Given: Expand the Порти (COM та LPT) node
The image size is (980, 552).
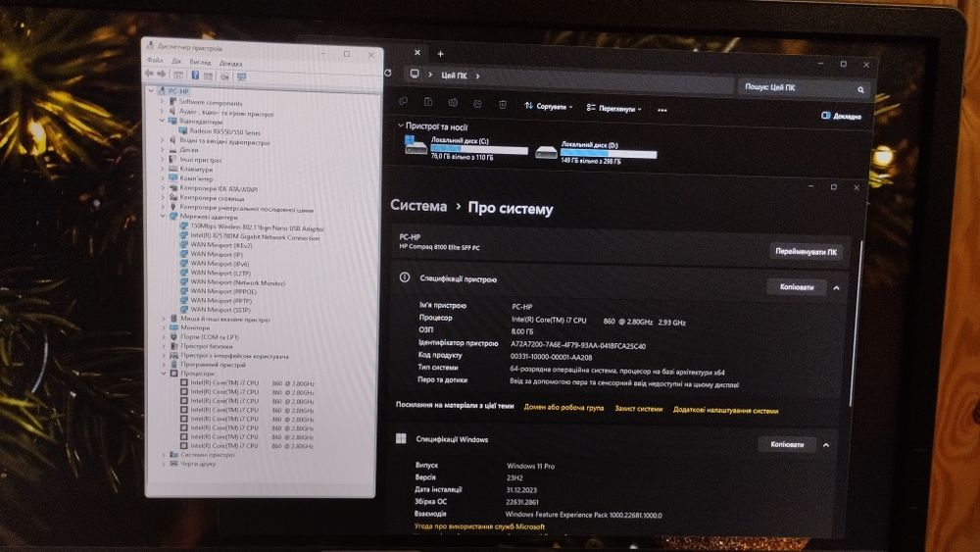Looking at the screenshot, I should click(164, 337).
